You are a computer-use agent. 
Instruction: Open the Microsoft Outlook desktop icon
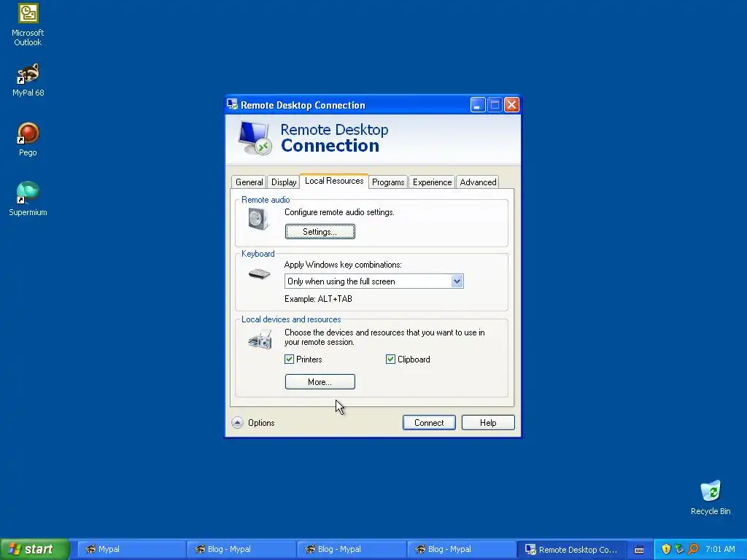pyautogui.click(x=28, y=25)
